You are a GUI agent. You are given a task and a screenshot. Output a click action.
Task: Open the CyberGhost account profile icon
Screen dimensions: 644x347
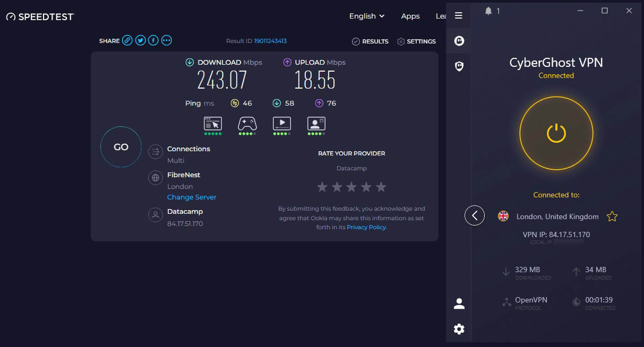(x=459, y=303)
